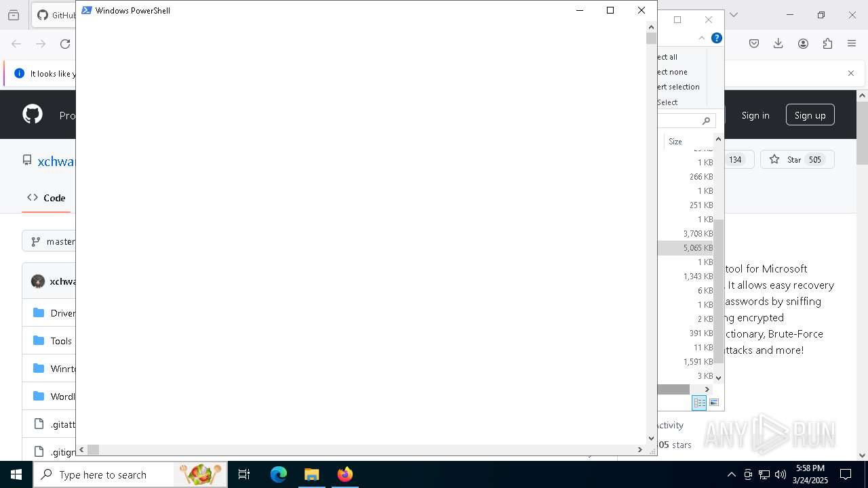The height and width of the screenshot is (488, 868).
Task: Open the Winrt folder in repository
Action: pyautogui.click(x=62, y=369)
